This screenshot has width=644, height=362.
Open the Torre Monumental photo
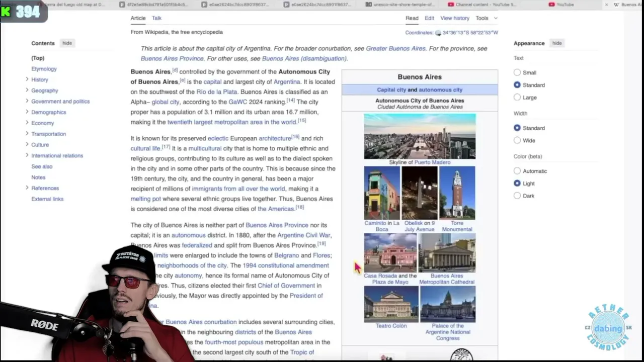click(457, 193)
